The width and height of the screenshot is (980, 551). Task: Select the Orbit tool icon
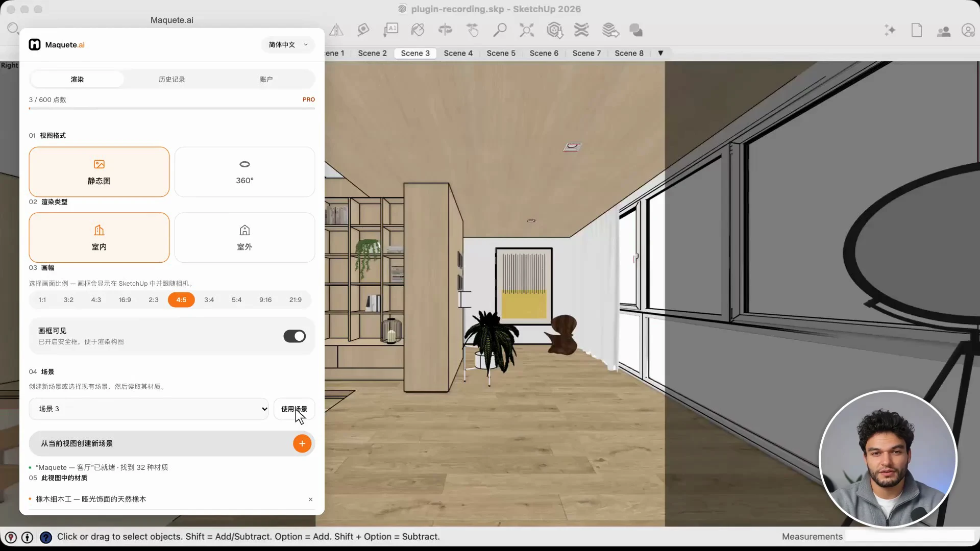point(445,30)
